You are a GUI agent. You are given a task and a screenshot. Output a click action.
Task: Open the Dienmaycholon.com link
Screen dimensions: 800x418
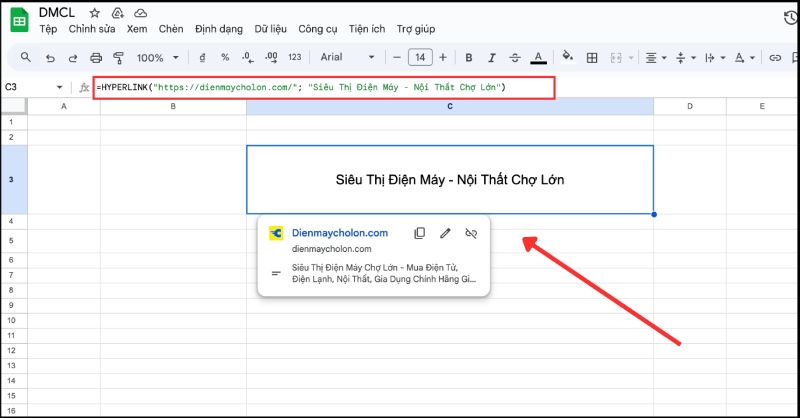(340, 233)
